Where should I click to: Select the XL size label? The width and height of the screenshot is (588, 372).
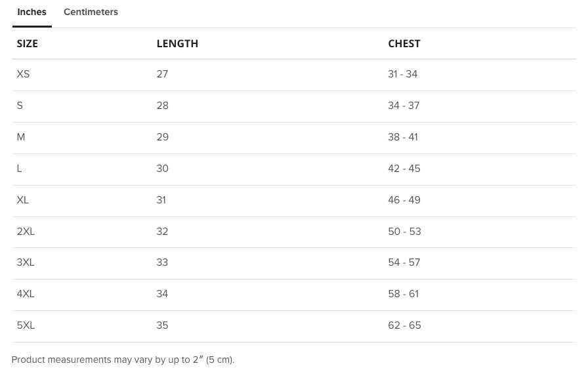23,200
